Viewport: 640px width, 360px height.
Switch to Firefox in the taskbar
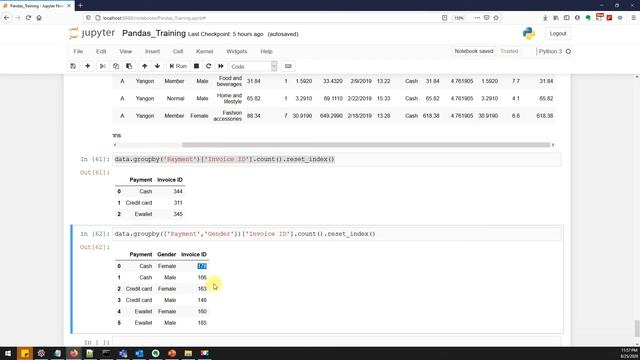click(x=74, y=353)
